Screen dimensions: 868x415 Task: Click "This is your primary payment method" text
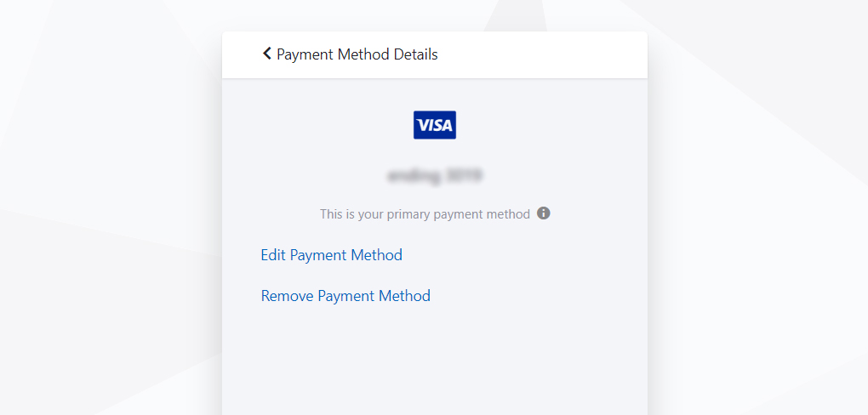425,214
